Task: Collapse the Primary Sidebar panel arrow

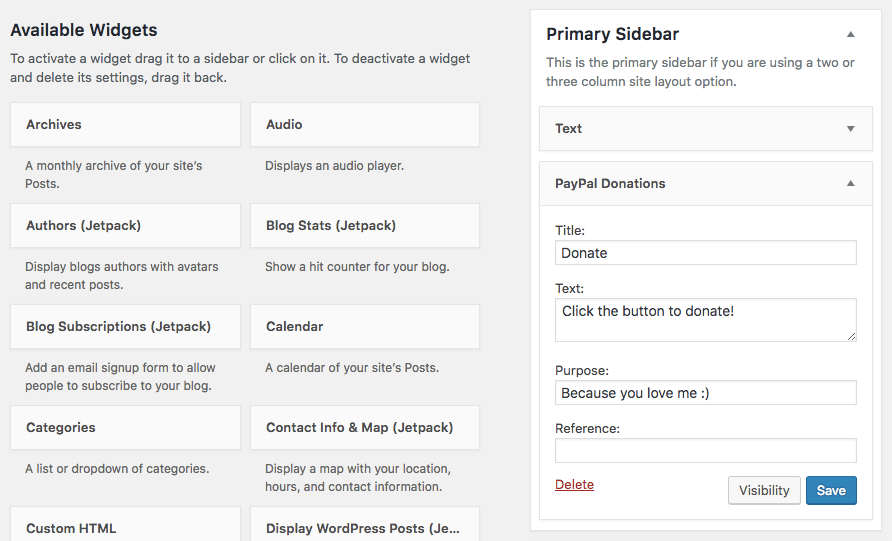Action: [851, 34]
